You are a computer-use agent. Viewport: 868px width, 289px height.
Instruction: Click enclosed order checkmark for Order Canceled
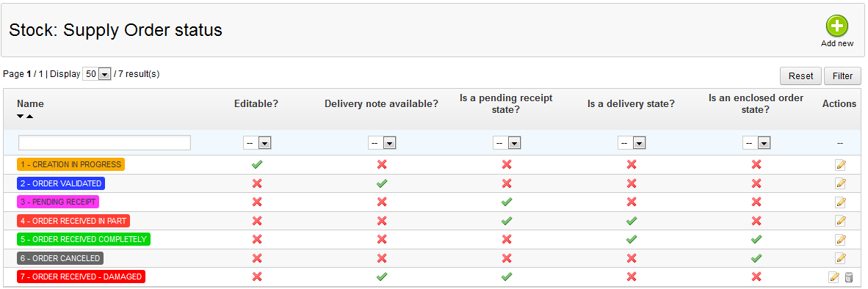[x=756, y=258]
